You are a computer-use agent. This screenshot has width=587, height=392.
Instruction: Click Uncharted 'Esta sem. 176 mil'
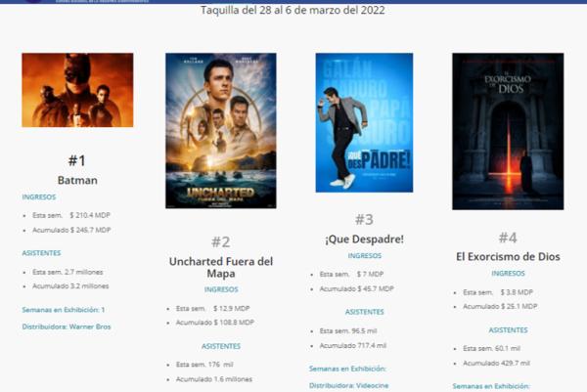tap(204, 365)
